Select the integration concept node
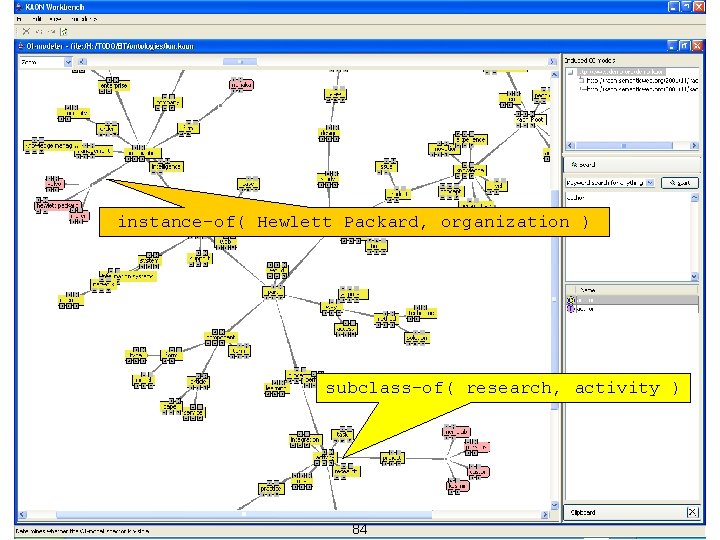Image resolution: width=720 pixels, height=540 pixels. 305,439
